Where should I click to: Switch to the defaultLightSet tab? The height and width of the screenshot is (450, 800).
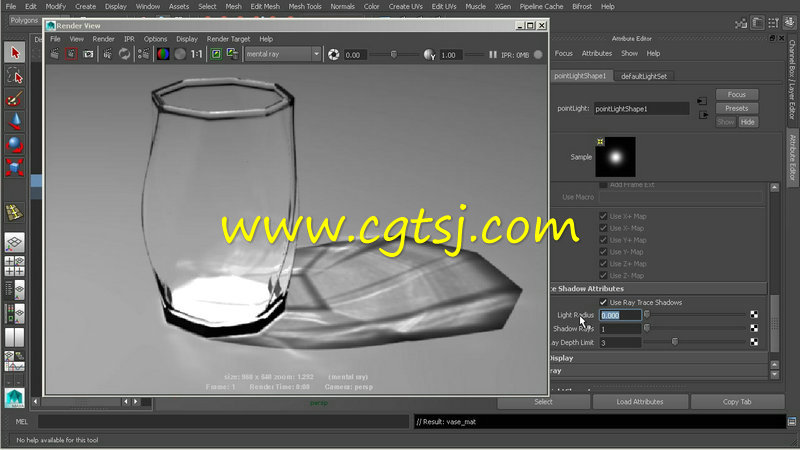coord(643,76)
